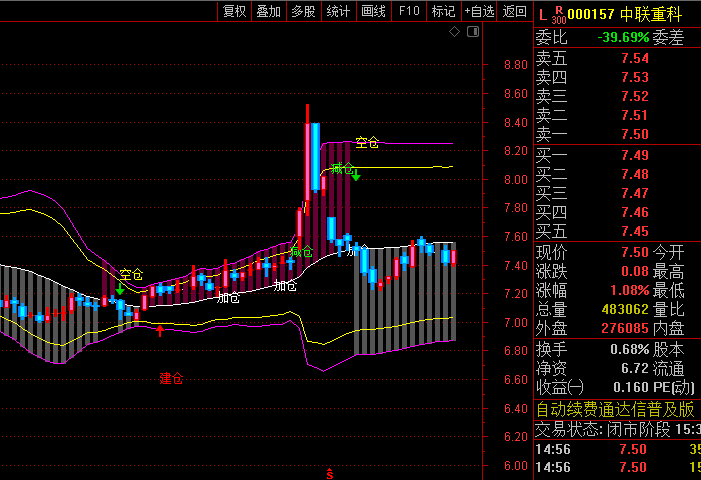Click the 委比 value -39.69%
This screenshot has height=480, width=701.
pos(623,38)
